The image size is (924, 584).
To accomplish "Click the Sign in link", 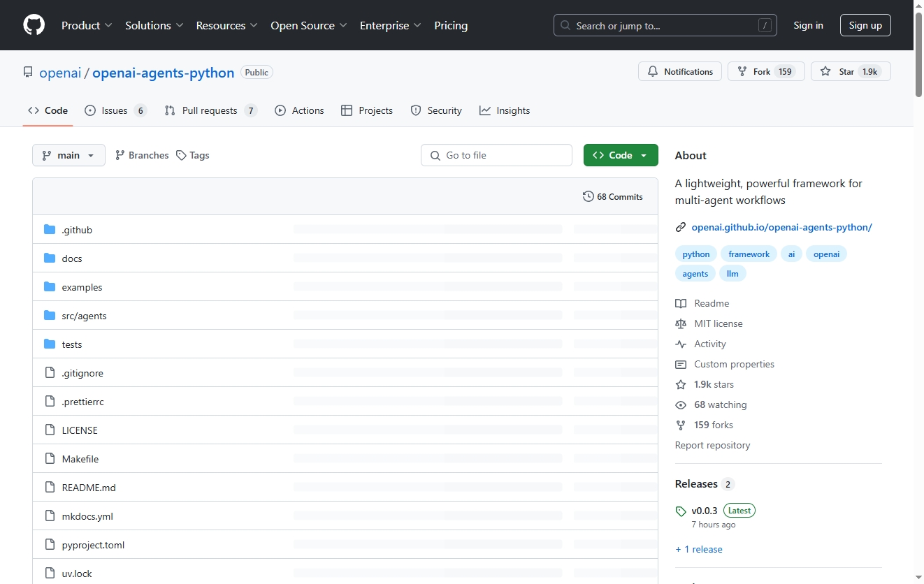I will point(808,25).
